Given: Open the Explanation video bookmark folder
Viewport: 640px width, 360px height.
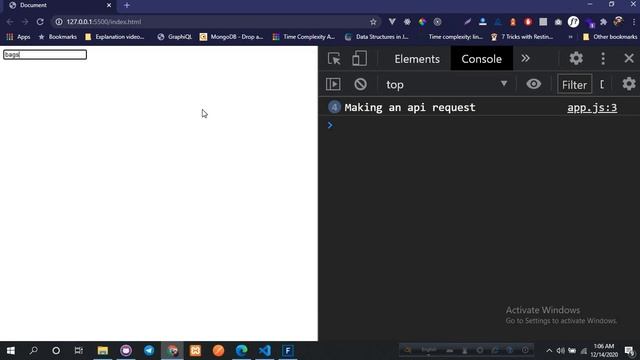Looking at the screenshot, I should click(115, 37).
